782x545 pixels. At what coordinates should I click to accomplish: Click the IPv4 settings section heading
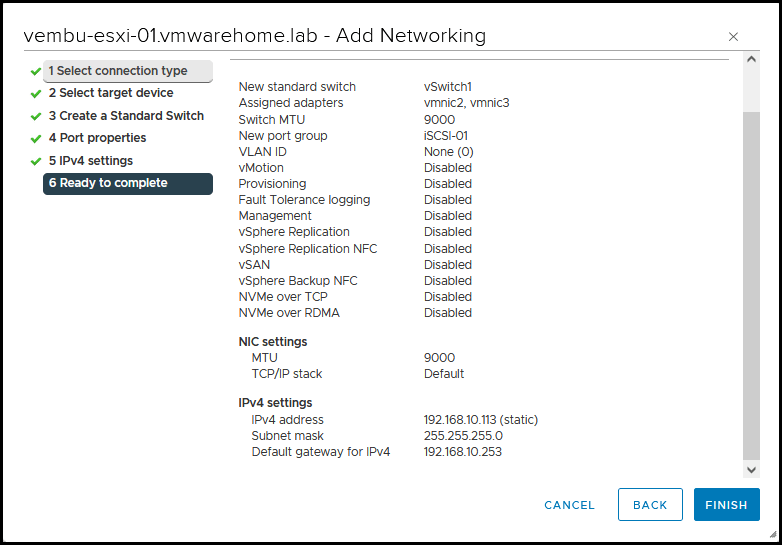tap(275, 402)
